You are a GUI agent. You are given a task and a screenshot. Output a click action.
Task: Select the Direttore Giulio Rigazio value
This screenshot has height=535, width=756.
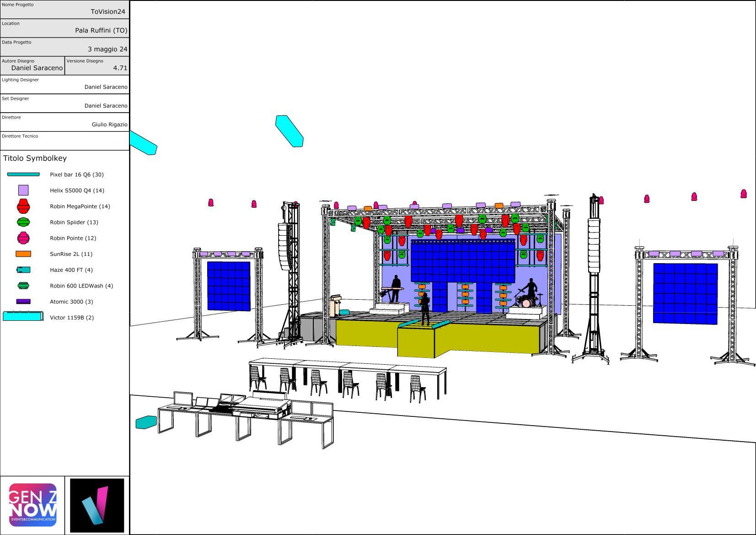pos(110,124)
